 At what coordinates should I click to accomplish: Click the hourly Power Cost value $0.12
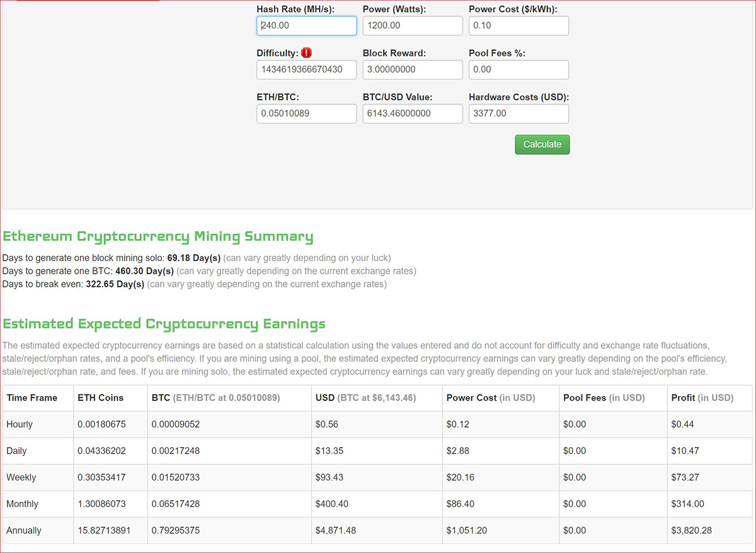(458, 424)
